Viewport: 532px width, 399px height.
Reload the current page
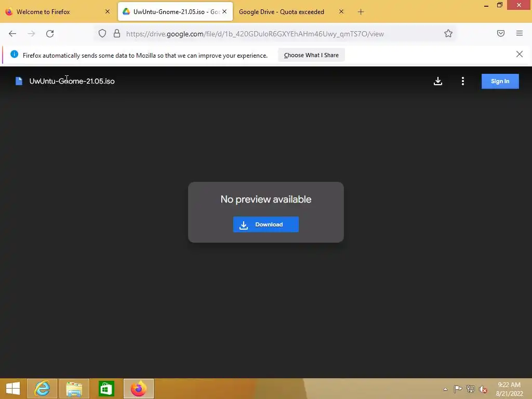point(50,34)
